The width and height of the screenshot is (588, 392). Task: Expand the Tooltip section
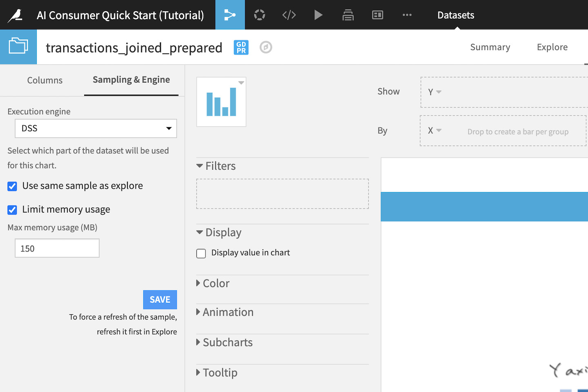pos(217,372)
